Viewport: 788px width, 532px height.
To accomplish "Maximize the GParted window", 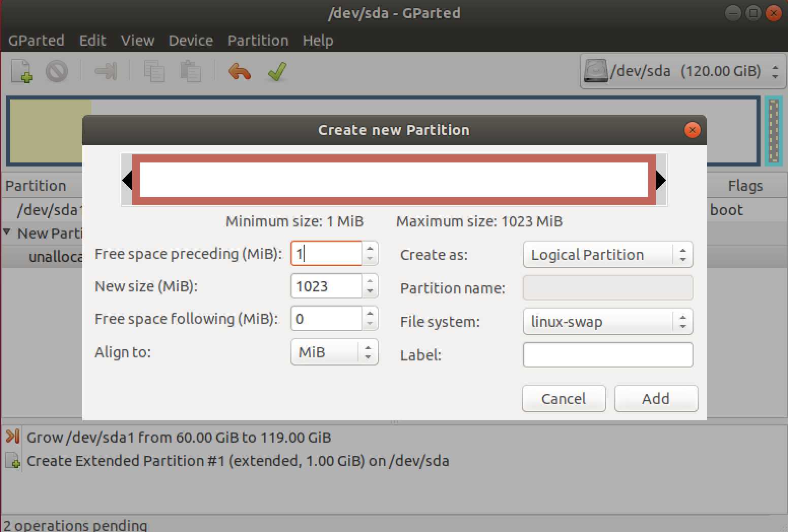I will 753,13.
